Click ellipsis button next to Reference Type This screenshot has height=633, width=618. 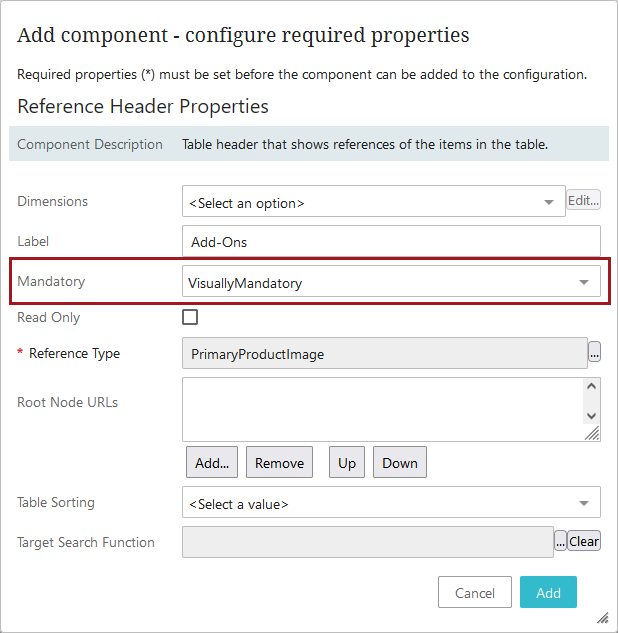click(594, 353)
